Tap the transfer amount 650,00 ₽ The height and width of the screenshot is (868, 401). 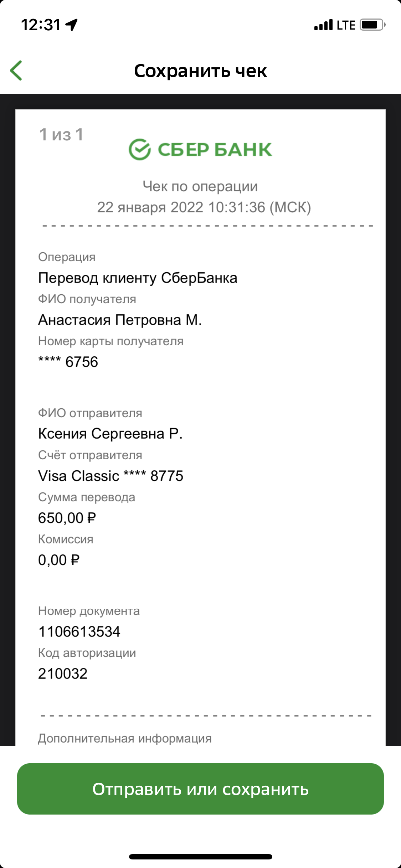click(67, 518)
